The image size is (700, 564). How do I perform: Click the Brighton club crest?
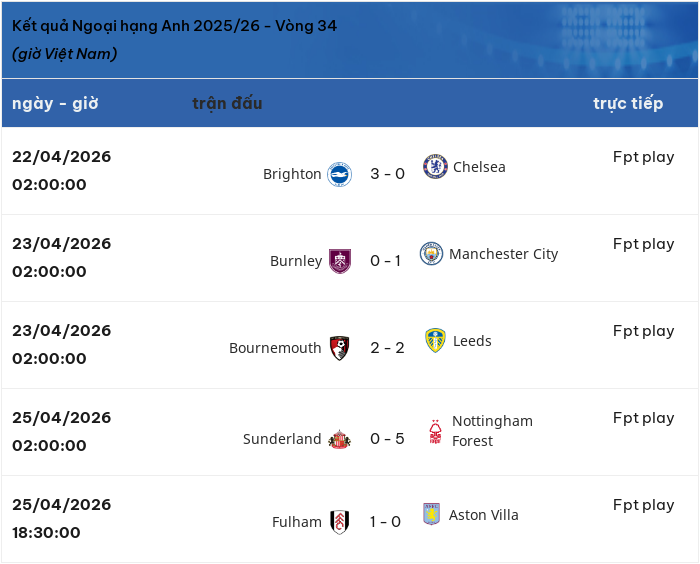click(x=339, y=174)
